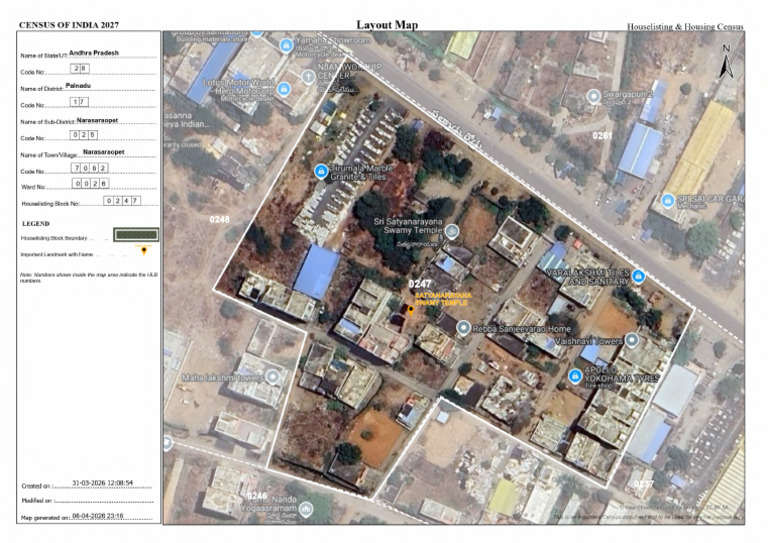Screen dimensions: 768x543
Task: Click the Swargapuri 2 text label
Action: [x=628, y=94]
